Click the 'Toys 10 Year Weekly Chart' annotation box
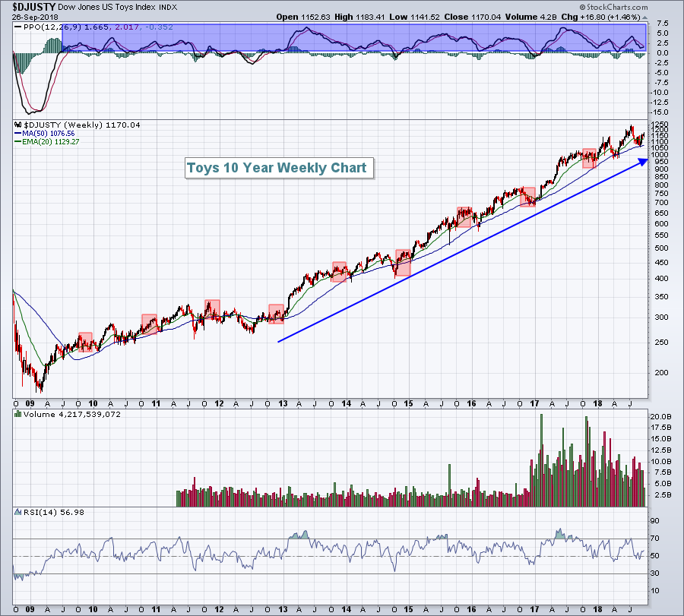This screenshot has height=616, width=684. coord(279,168)
